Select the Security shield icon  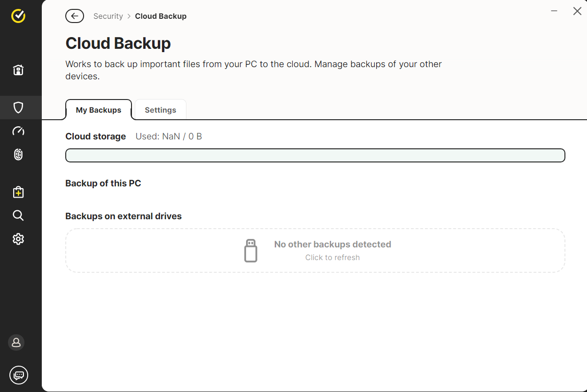(x=18, y=108)
